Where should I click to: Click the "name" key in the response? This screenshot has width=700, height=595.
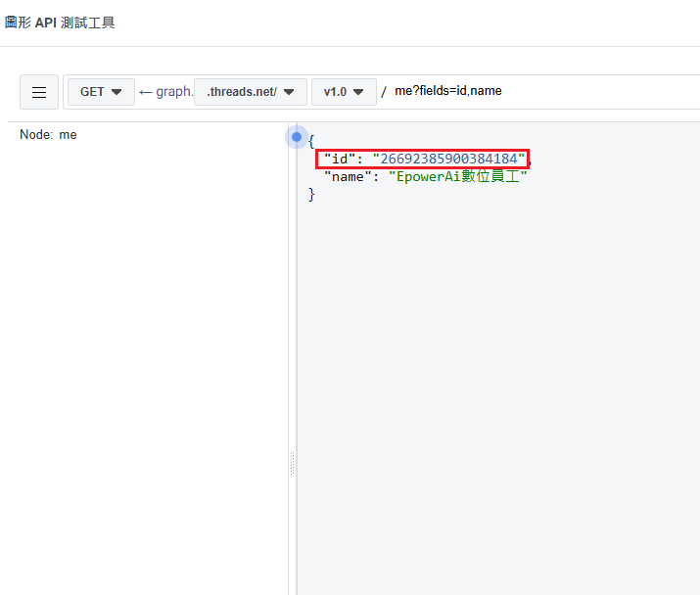[348, 177]
